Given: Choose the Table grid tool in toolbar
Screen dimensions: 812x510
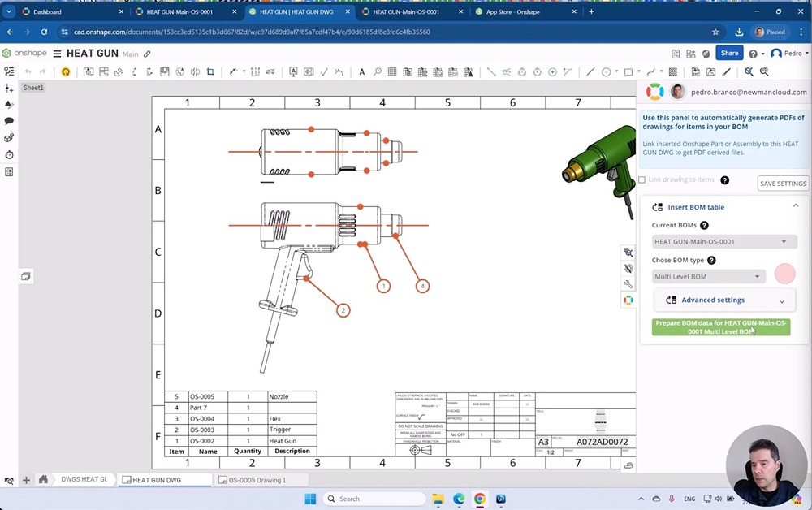Looking at the screenshot, I should click(392, 72).
